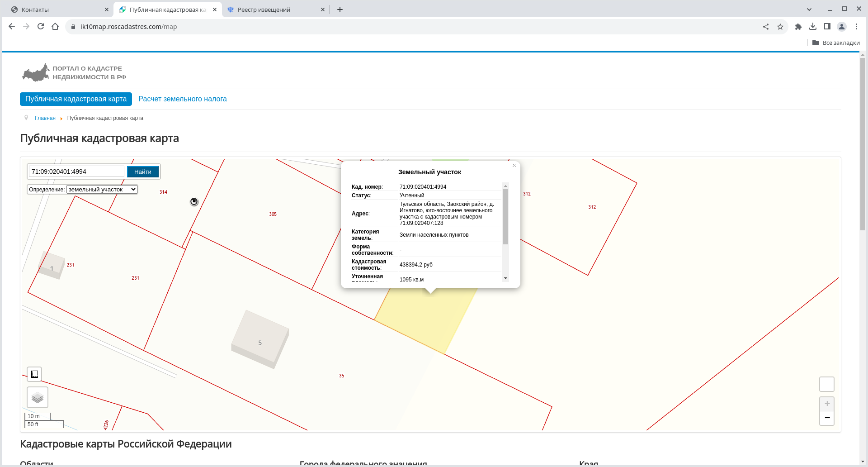Close the Земельный участок info popup

click(x=514, y=166)
